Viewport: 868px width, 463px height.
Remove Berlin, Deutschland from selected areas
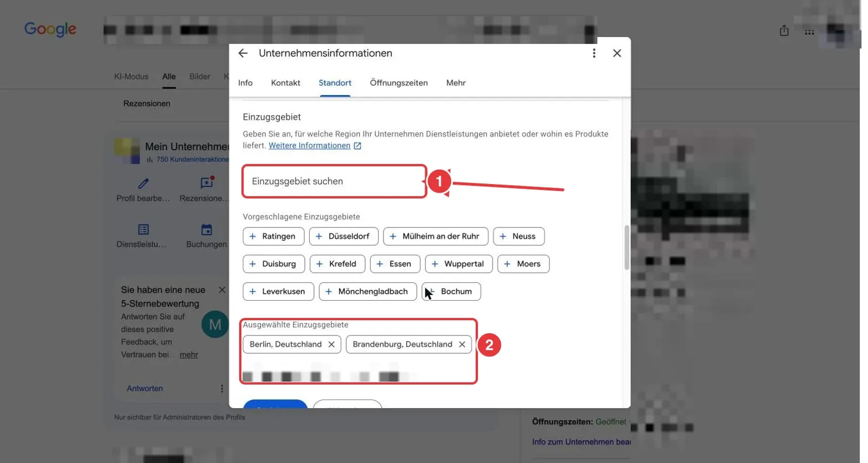[331, 344]
